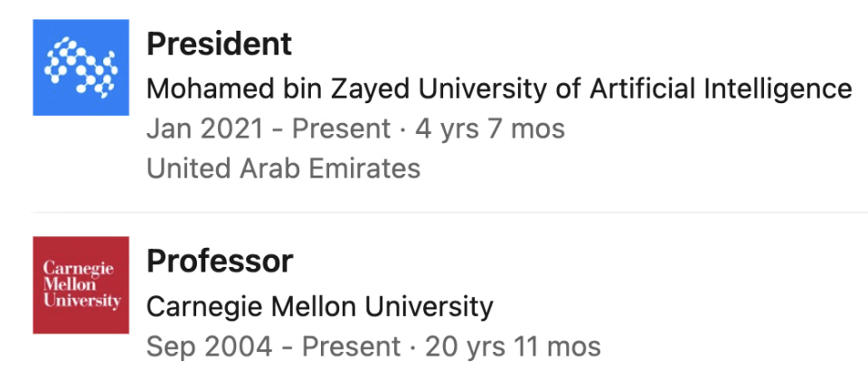Click the divider line between the two positions

[449, 212]
